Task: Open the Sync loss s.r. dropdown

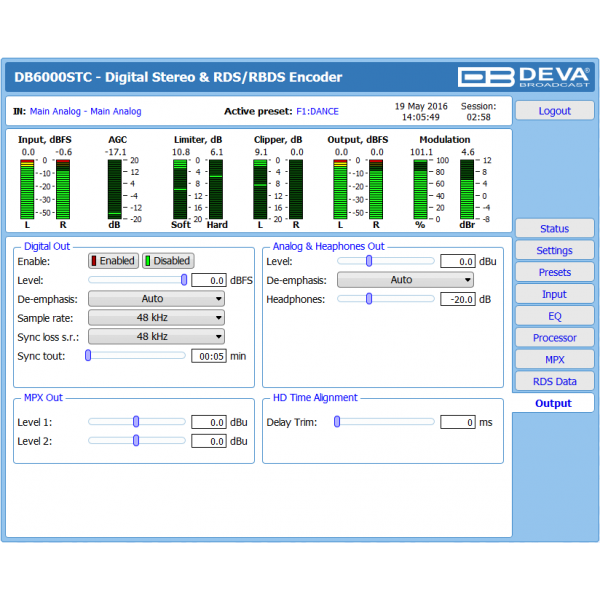Action: (156, 337)
